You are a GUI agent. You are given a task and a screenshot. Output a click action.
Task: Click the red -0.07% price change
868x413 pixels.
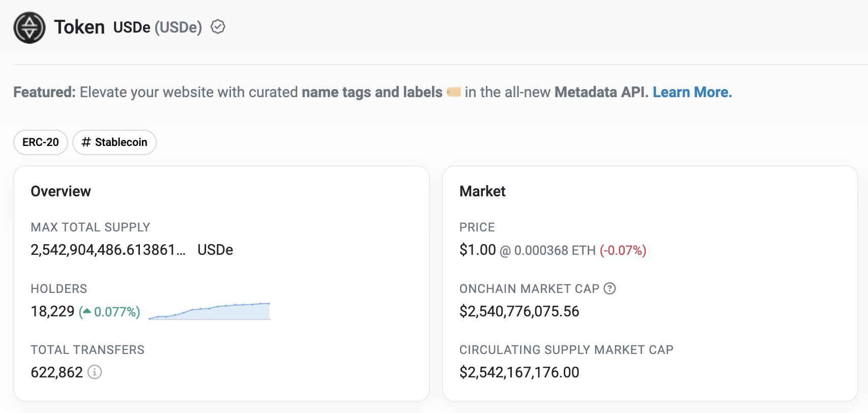coord(623,250)
